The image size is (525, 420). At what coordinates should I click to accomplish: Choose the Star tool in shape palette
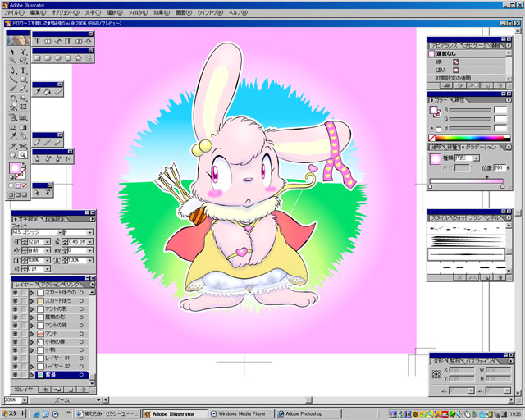pos(79,58)
